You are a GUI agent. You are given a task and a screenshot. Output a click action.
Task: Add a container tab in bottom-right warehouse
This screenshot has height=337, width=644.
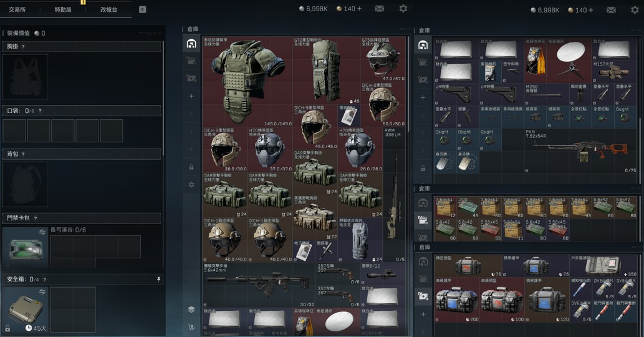pyautogui.click(x=423, y=315)
